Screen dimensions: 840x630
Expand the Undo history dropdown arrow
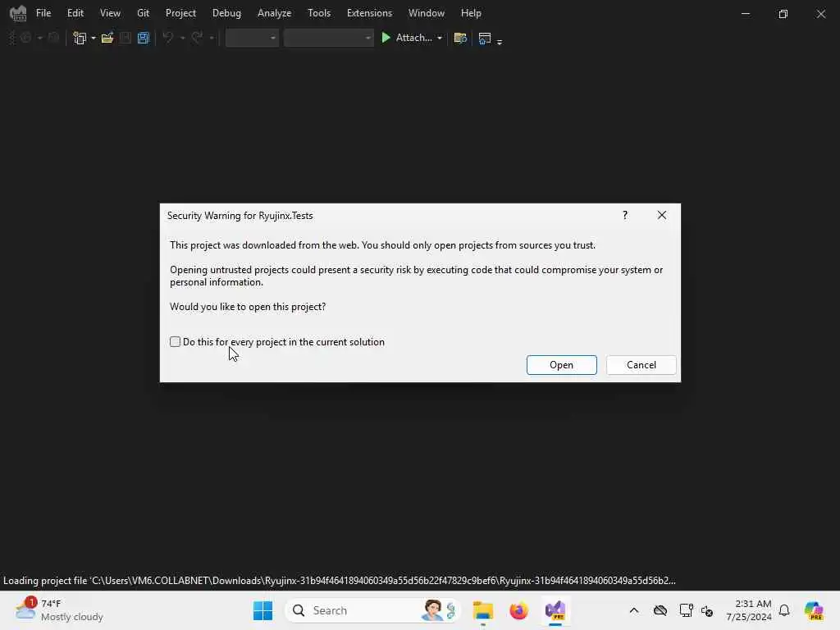pos(183,38)
